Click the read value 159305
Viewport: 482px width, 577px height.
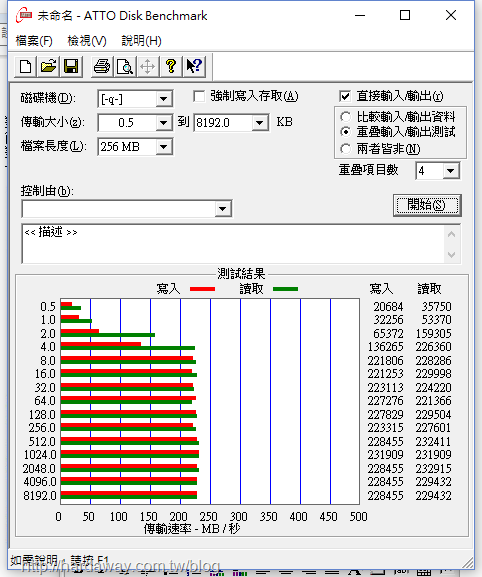[433, 333]
